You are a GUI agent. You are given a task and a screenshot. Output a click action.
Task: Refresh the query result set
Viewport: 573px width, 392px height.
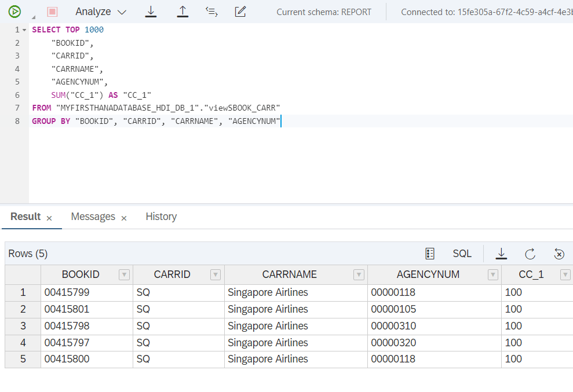tap(530, 254)
